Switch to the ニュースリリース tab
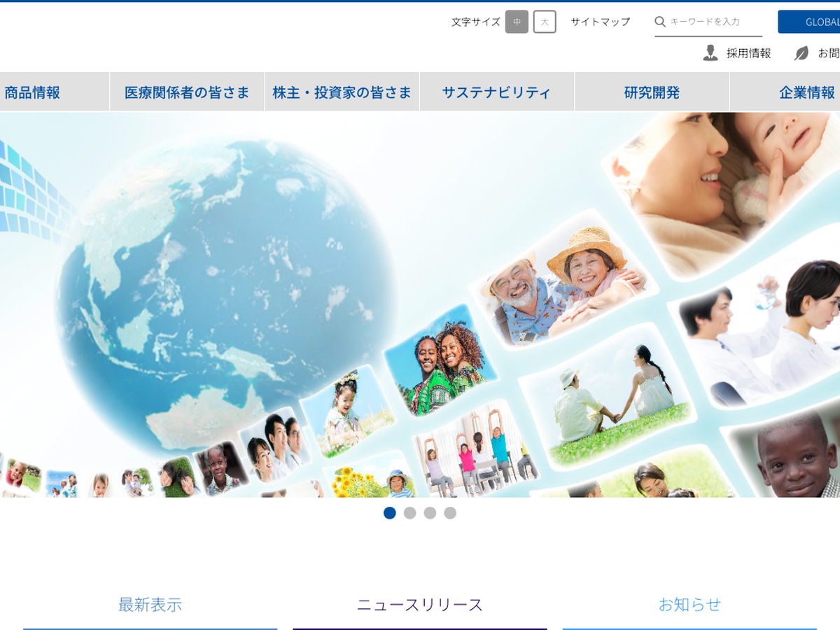This screenshot has height=630, width=840. 420,605
